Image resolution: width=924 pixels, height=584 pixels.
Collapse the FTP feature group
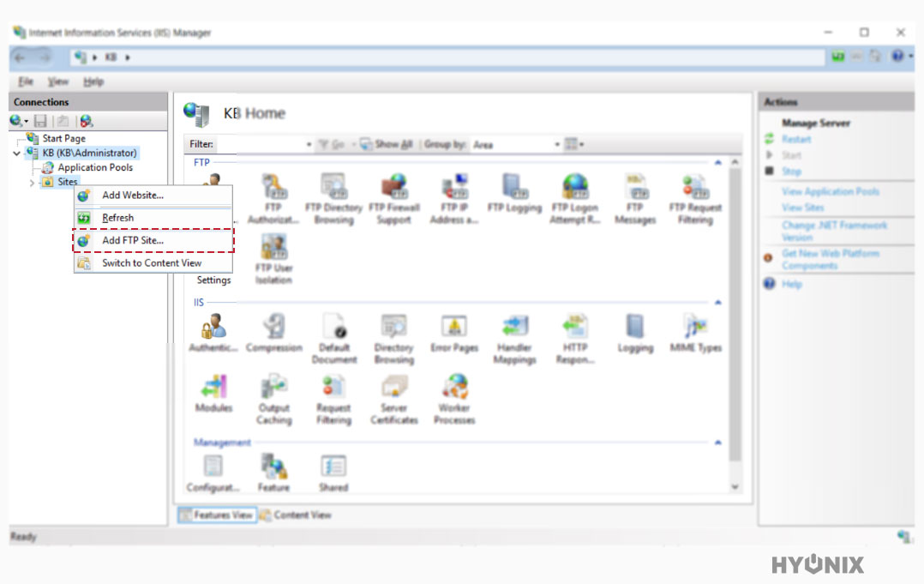(x=717, y=163)
